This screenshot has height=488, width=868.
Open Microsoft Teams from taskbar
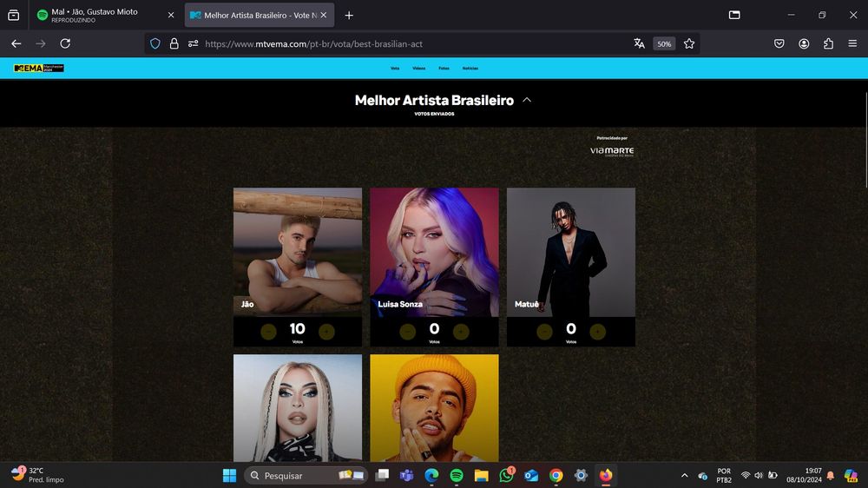click(407, 475)
